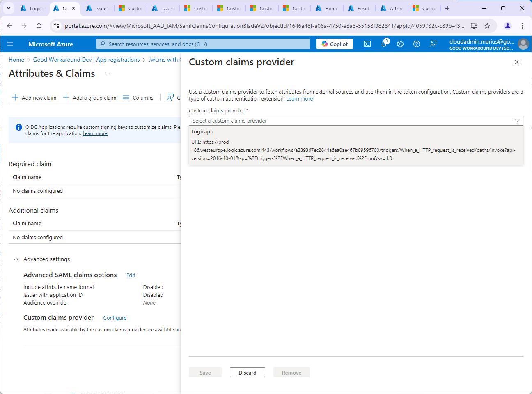This screenshot has width=532, height=394.
Task: Open the Azure portal hamburger menu
Action: (x=10, y=44)
